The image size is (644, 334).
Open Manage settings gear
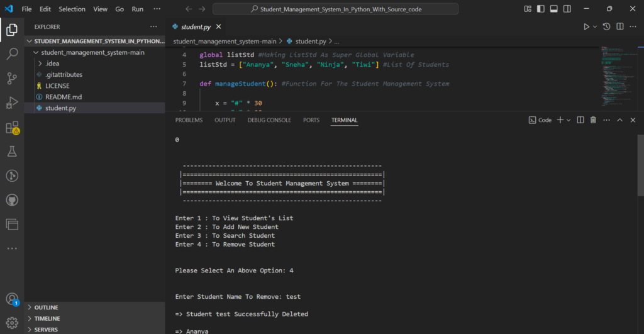tap(12, 323)
